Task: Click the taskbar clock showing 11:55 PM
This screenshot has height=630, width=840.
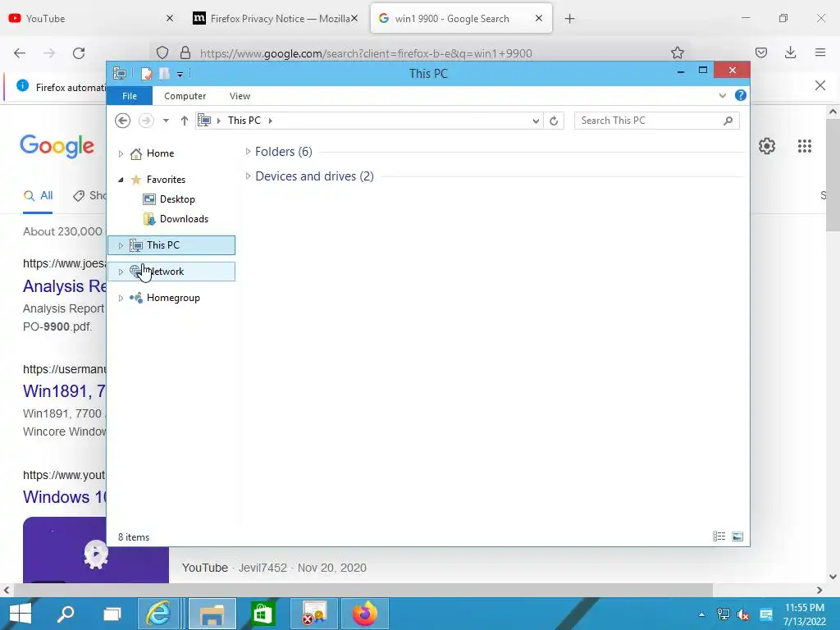Action: tap(804, 614)
